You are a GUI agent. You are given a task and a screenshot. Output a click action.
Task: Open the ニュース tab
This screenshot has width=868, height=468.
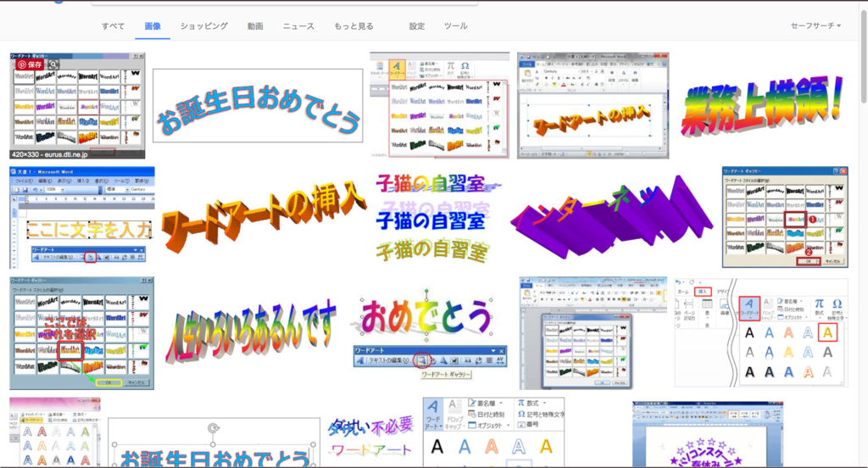(298, 26)
